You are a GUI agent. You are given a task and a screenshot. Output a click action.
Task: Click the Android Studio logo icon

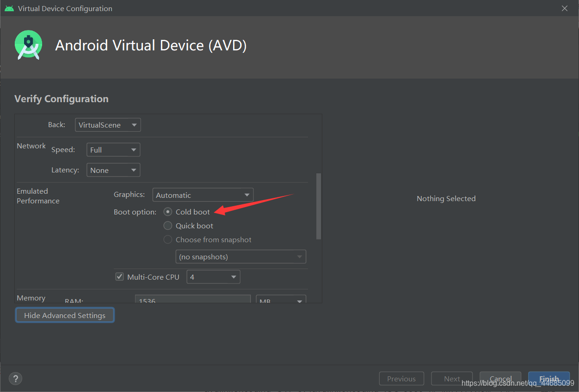coord(28,45)
